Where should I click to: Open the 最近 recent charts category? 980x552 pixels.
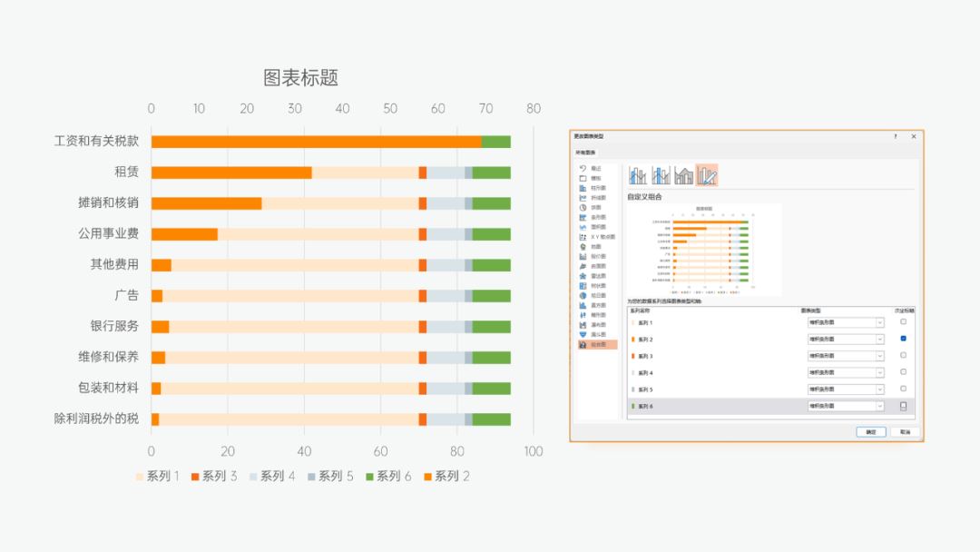594,168
